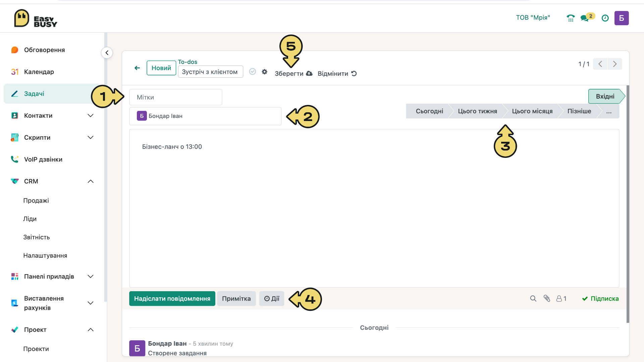Open the user avatar Б menu
Viewport: 644px width, 362px height.
tap(622, 18)
